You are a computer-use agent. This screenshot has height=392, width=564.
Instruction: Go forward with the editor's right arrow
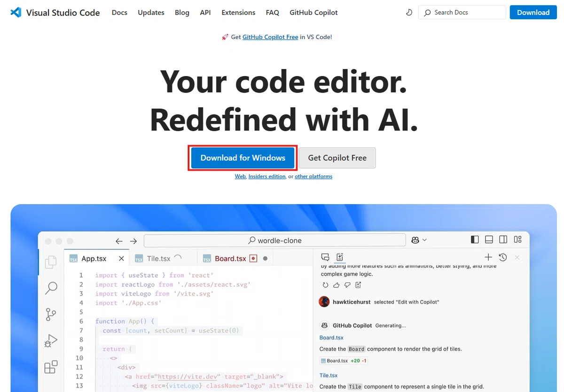(x=133, y=241)
